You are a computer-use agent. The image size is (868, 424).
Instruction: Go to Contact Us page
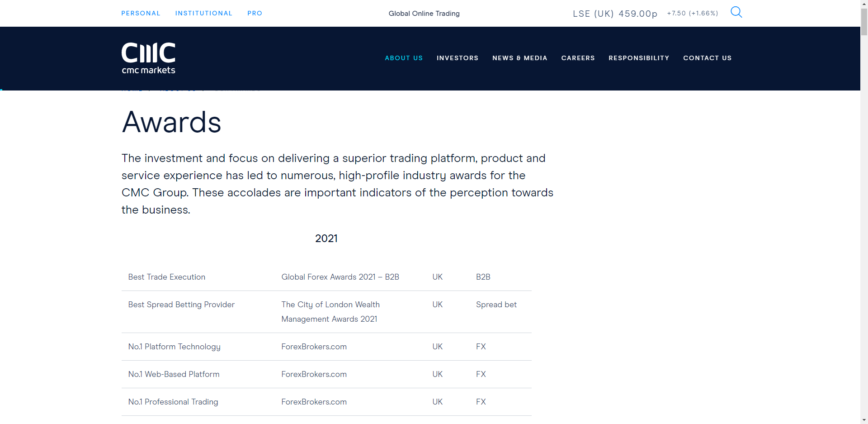click(707, 58)
